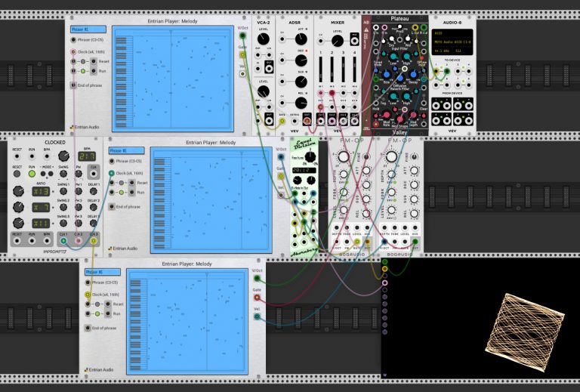
Task: Click the Reset button on top Entrian Player
Action: point(83,61)
